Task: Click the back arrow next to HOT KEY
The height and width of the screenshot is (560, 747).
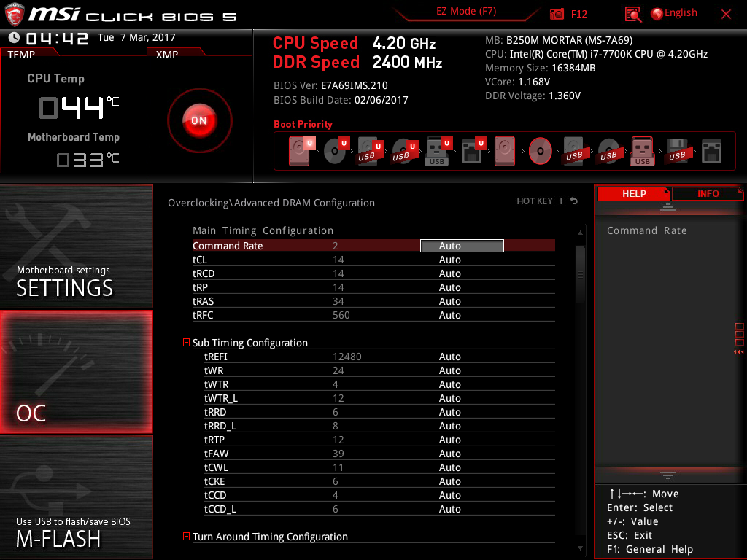Action: pyautogui.click(x=574, y=201)
